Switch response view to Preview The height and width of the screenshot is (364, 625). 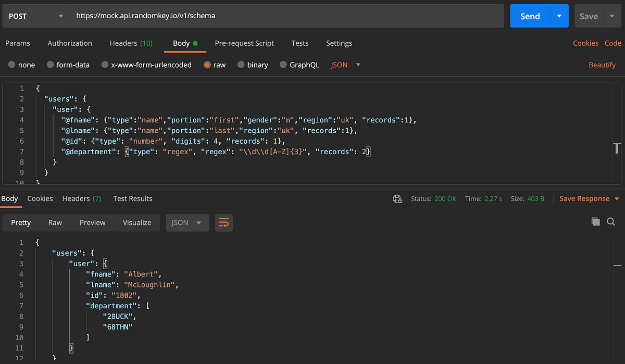93,222
